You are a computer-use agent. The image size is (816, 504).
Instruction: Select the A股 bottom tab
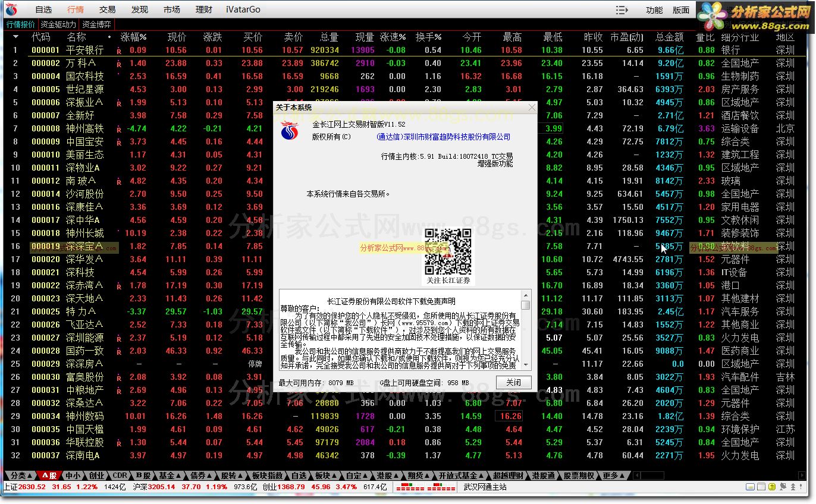click(49, 475)
